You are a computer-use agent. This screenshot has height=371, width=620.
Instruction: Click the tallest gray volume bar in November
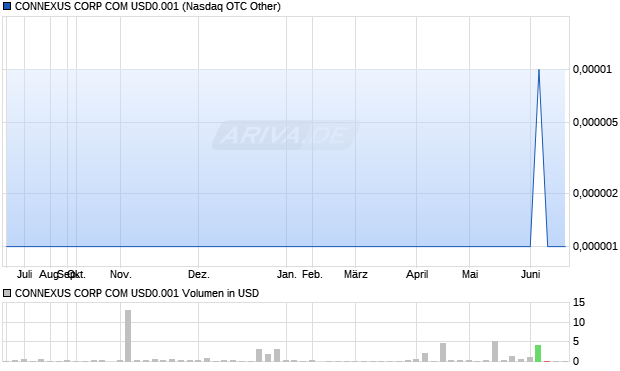128,335
